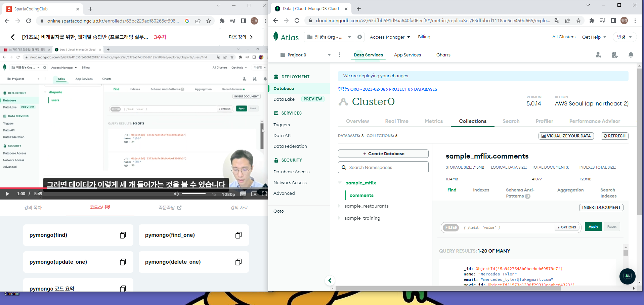The width and height of the screenshot is (644, 305).
Task: Toggle picture-in-picture for the video
Action: coord(254,194)
